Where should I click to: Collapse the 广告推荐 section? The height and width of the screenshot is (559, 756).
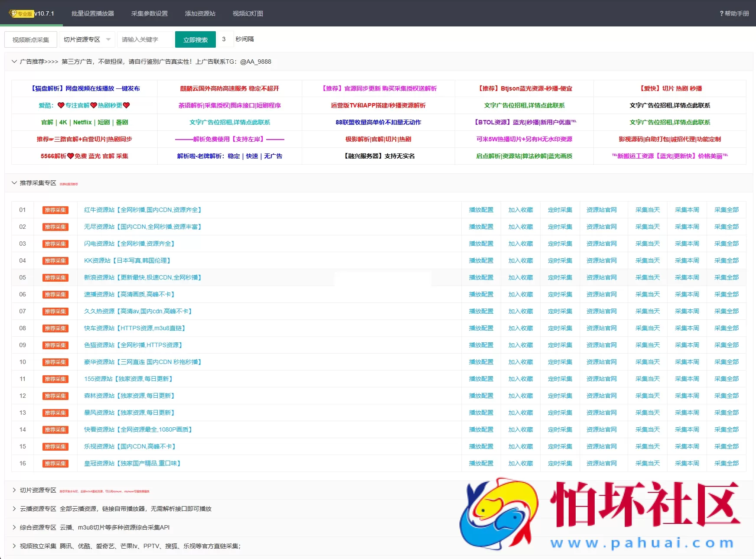coord(14,62)
